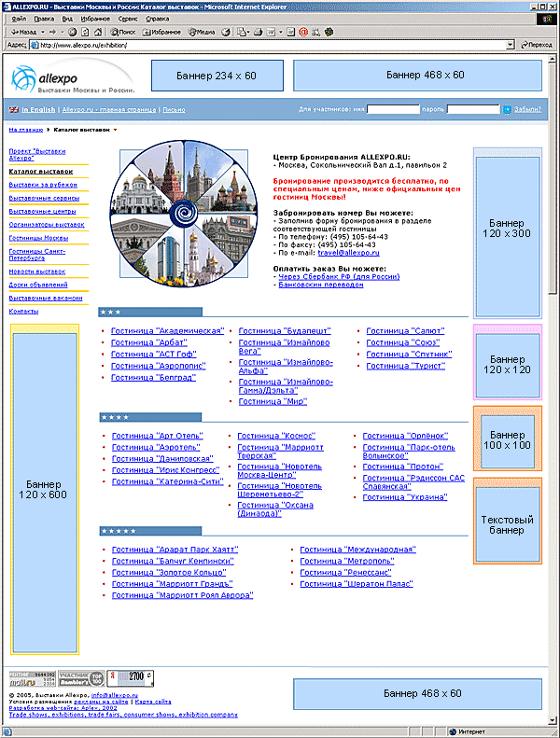
Task: Click the green ICQ flower toolbar icon
Action: coord(329,32)
